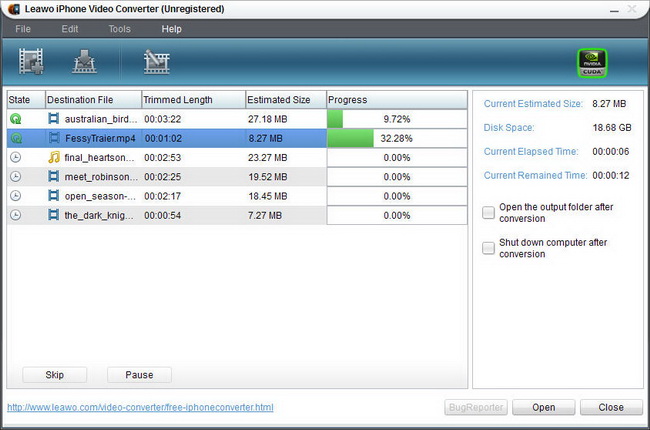Image resolution: width=650 pixels, height=430 pixels.
Task: Open the Tools menu
Action: [x=119, y=29]
